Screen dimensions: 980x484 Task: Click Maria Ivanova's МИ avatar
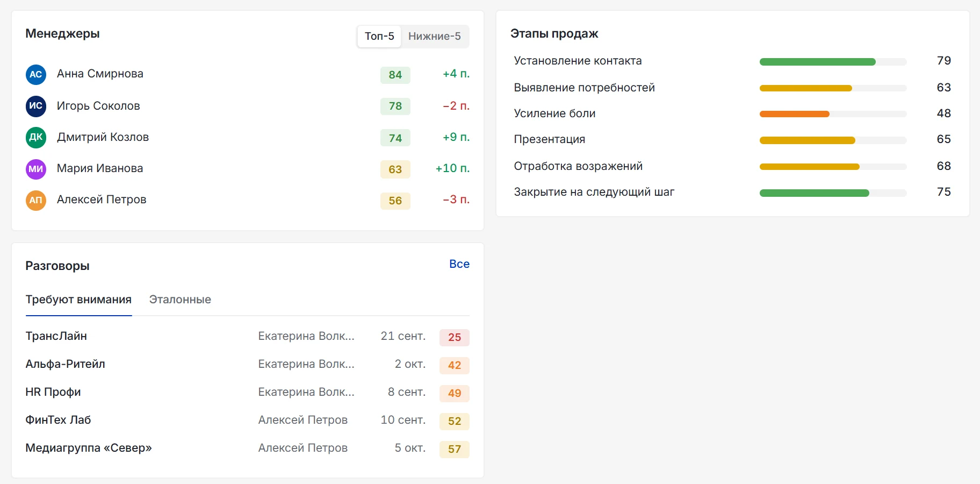pyautogui.click(x=36, y=169)
